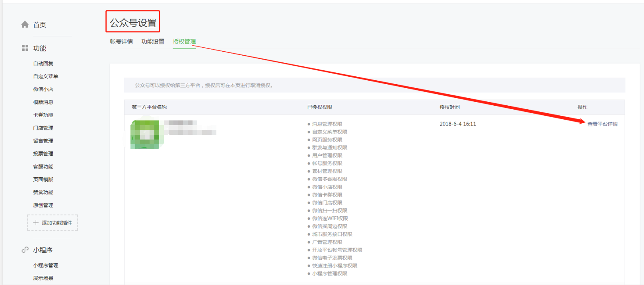Open 页面模版 in the sidebar
Image resolution: width=644 pixels, height=285 pixels.
(x=43, y=179)
